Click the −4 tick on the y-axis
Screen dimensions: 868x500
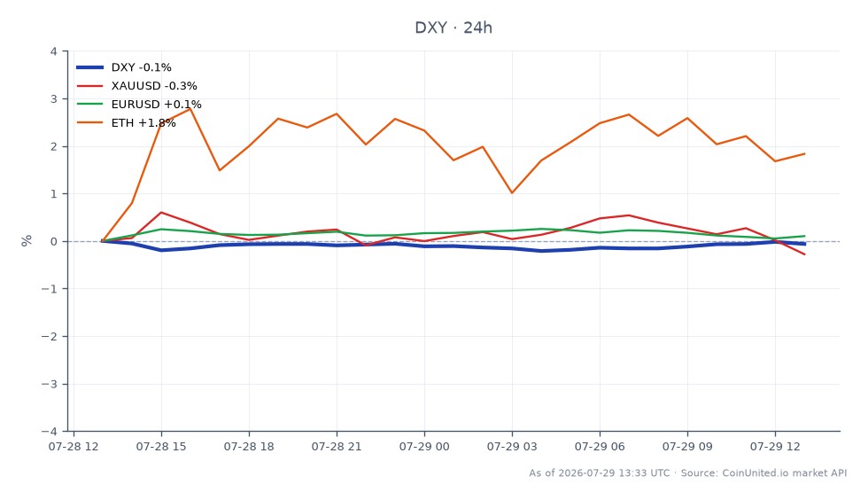[49, 431]
